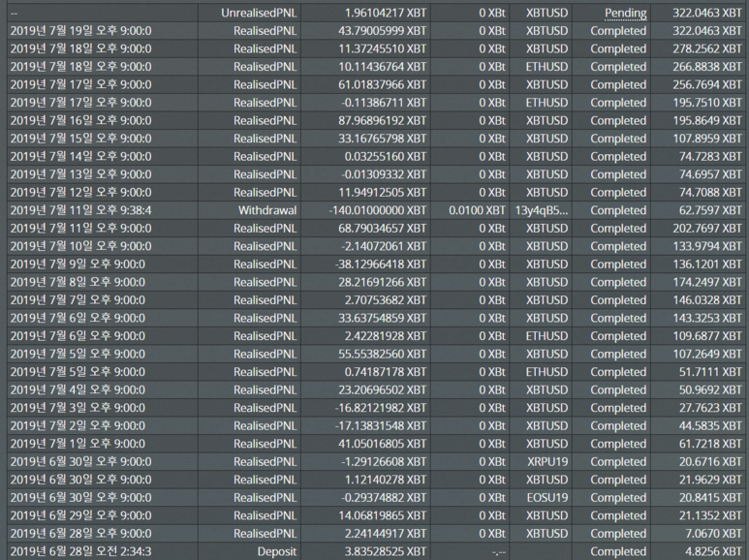Select date 2019년 7월 19일 오후 9:00:0

click(80, 31)
